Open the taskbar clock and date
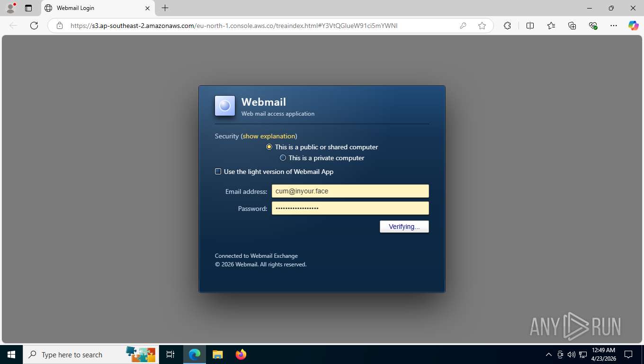 click(x=603, y=355)
